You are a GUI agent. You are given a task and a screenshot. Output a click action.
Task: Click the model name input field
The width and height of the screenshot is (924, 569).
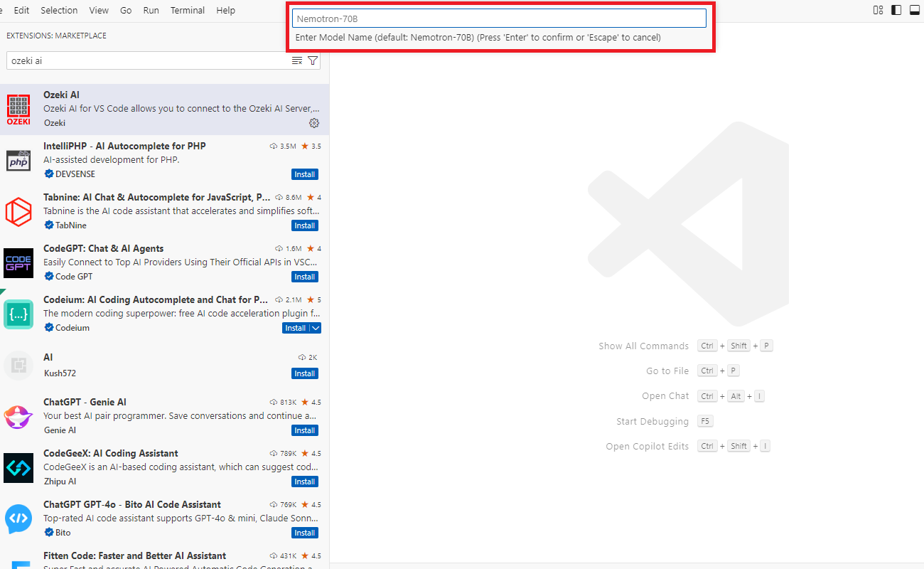pyautogui.click(x=499, y=18)
